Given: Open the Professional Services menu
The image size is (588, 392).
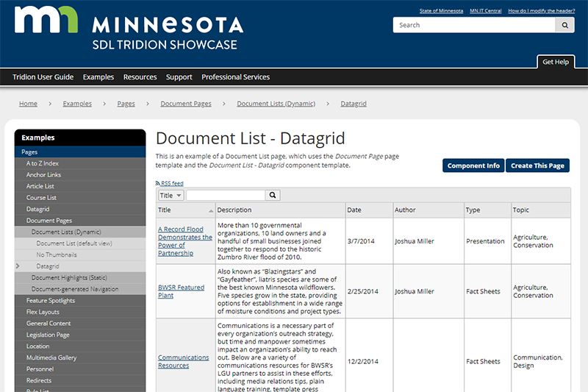Looking at the screenshot, I should (235, 77).
